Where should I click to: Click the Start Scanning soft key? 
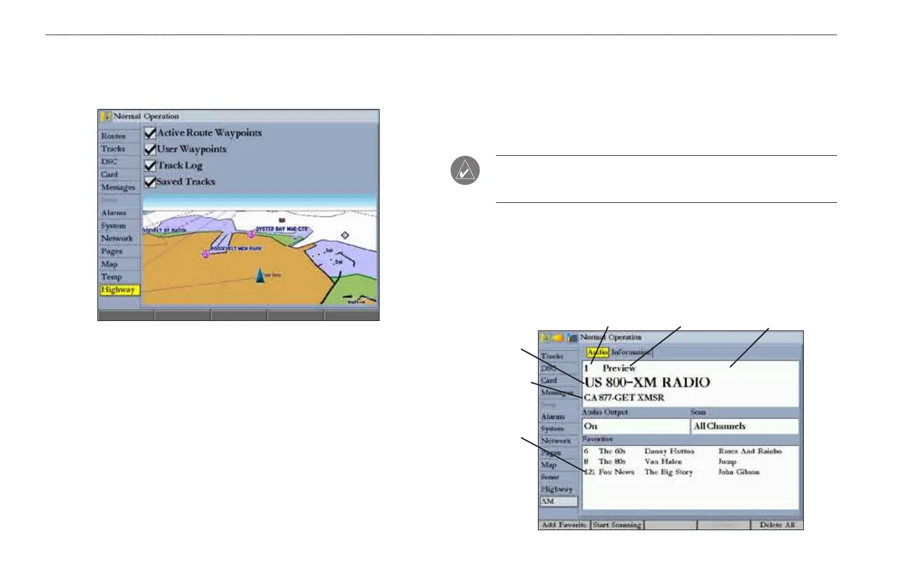[617, 525]
